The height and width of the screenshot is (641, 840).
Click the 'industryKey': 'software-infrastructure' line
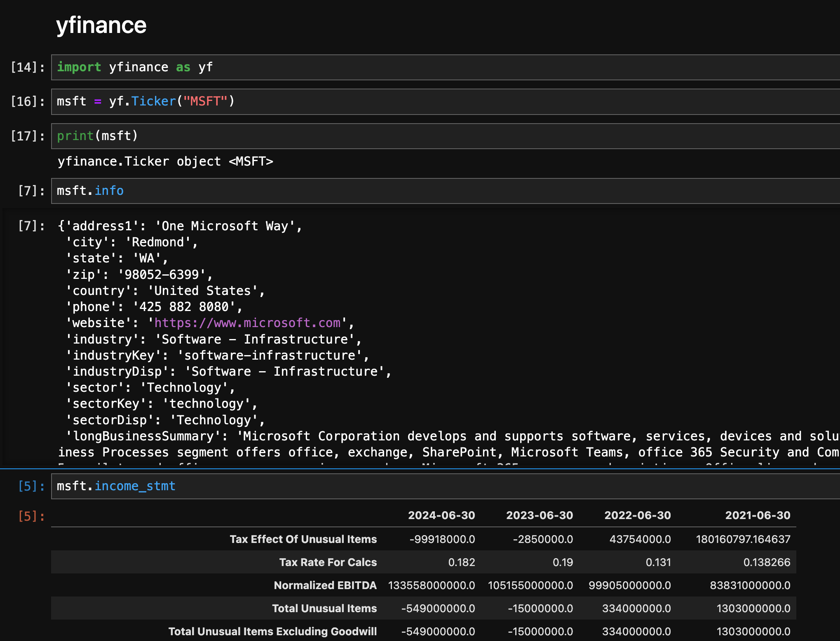pos(218,356)
